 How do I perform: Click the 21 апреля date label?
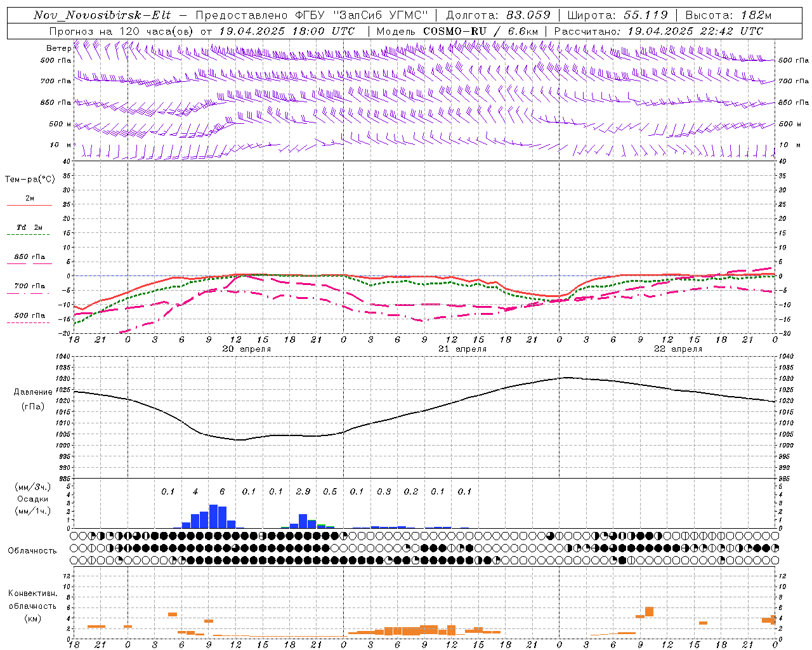[x=462, y=349]
